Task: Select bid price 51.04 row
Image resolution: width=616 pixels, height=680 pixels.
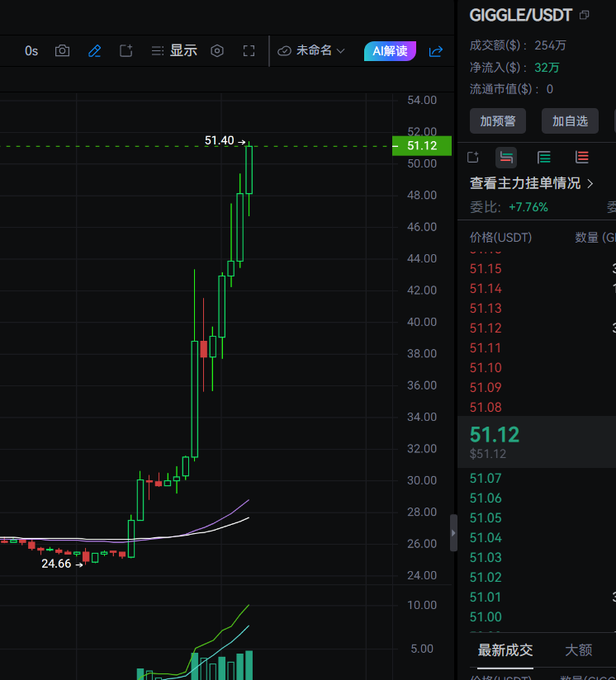Action: coord(537,538)
